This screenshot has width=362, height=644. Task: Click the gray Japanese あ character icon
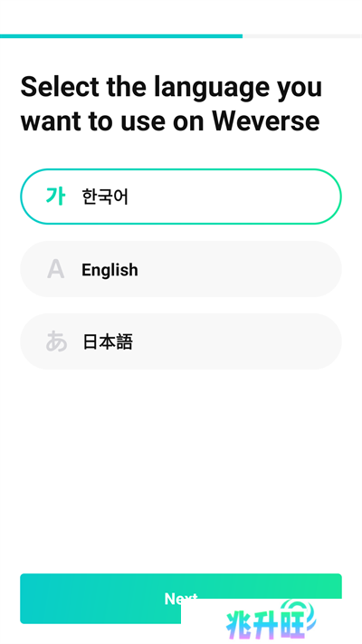click(56, 341)
